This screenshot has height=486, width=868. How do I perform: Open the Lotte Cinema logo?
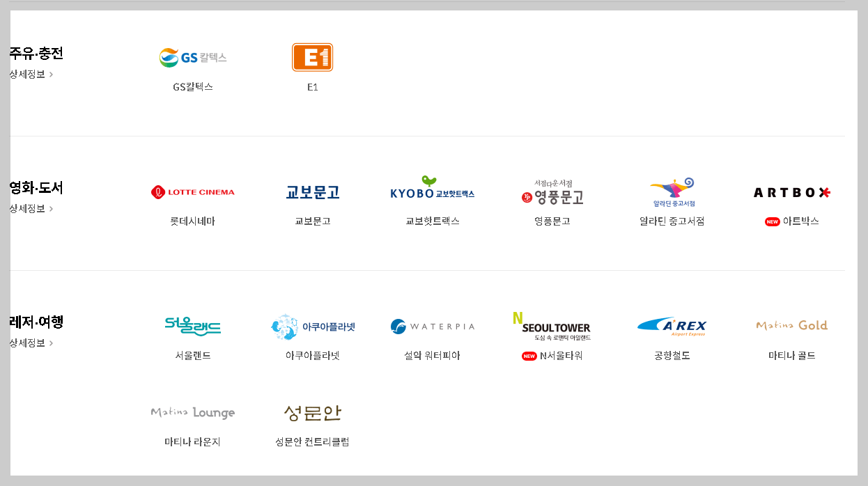click(x=193, y=192)
